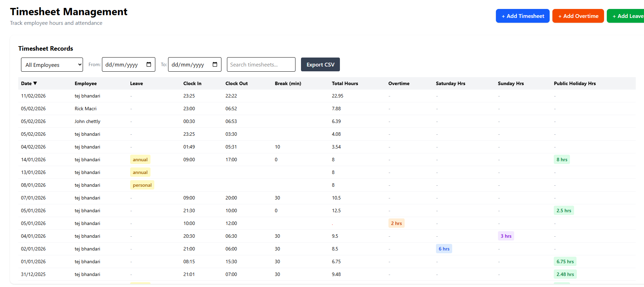This screenshot has width=644, height=287.
Task: Click the Overtime column header
Action: pos(399,83)
